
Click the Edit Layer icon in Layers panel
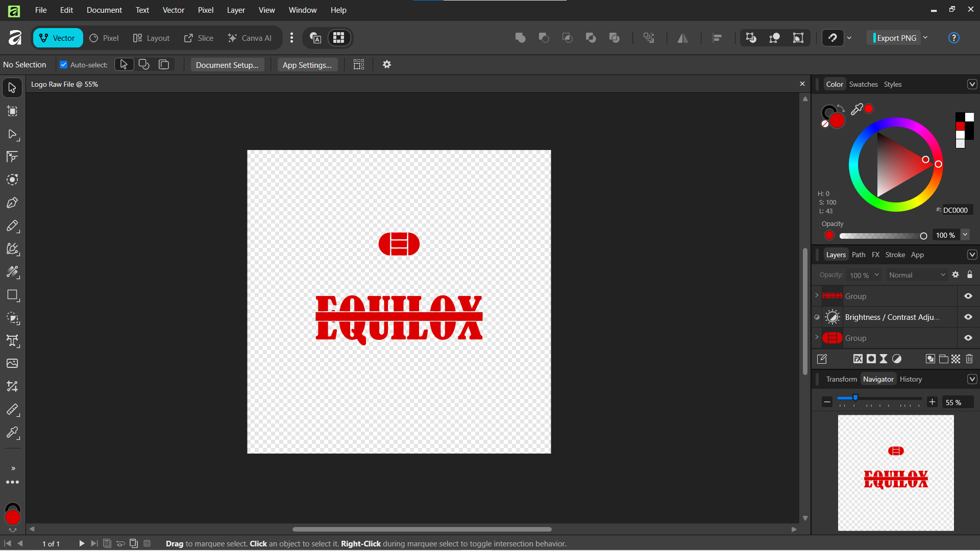pos(822,359)
